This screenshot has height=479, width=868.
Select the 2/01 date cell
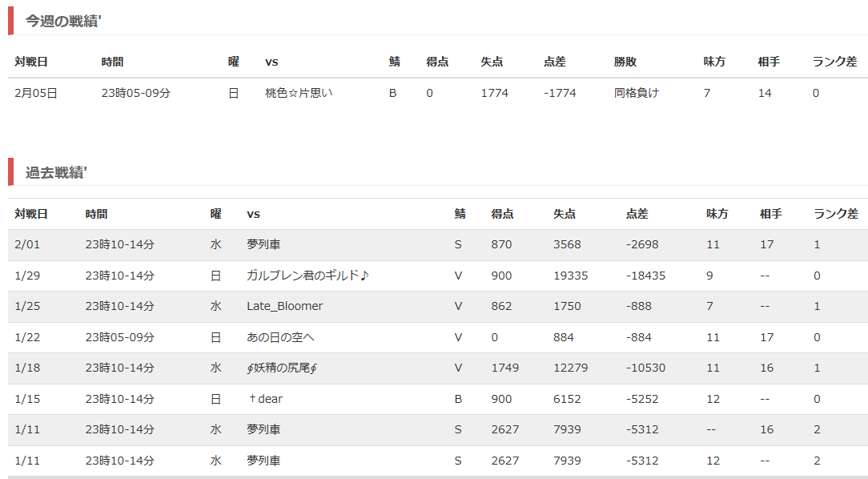click(x=27, y=244)
